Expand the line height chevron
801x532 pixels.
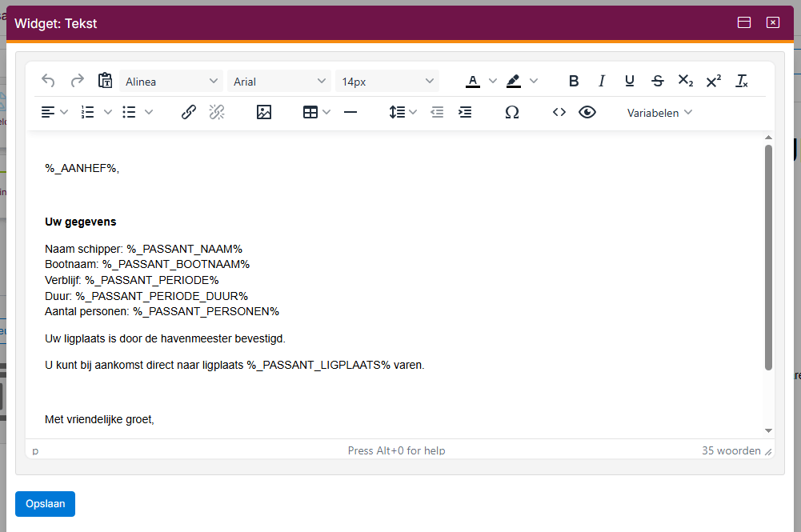point(413,112)
